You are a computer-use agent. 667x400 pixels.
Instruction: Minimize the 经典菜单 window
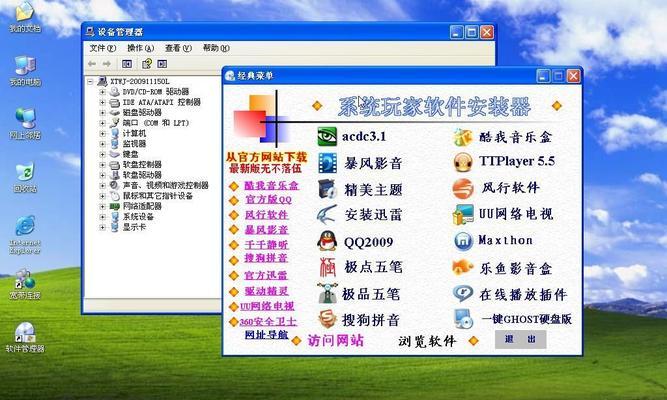point(543,76)
